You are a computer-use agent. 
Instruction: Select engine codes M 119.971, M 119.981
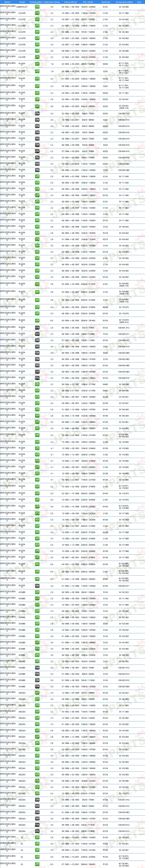124,487
